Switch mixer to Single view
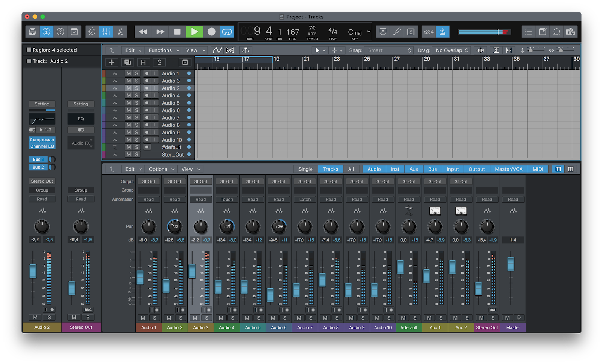The width and height of the screenshot is (603, 364). (x=305, y=169)
